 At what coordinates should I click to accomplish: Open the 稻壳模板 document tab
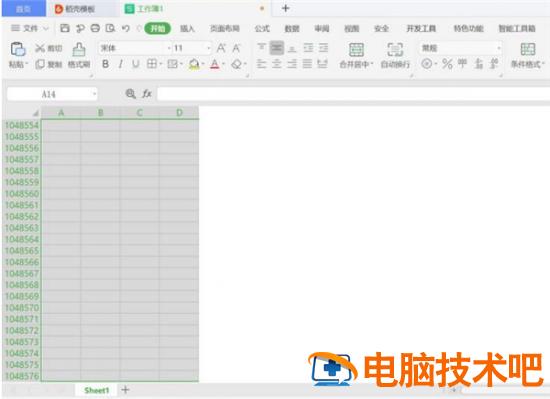pos(80,9)
